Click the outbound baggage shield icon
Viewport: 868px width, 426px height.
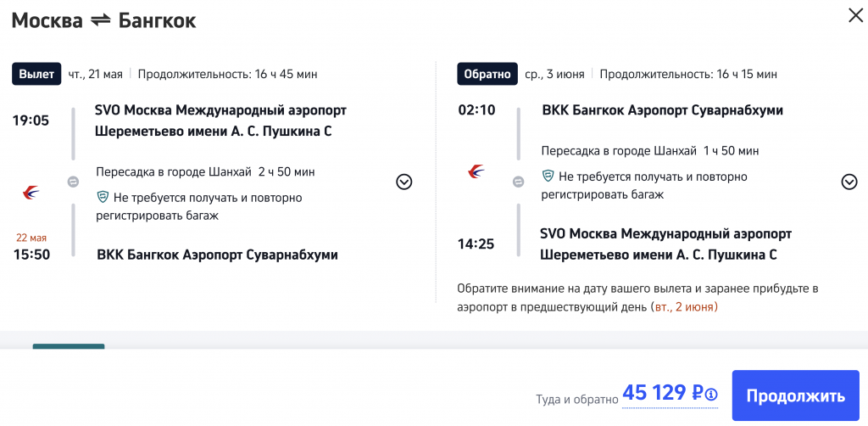coord(103,198)
